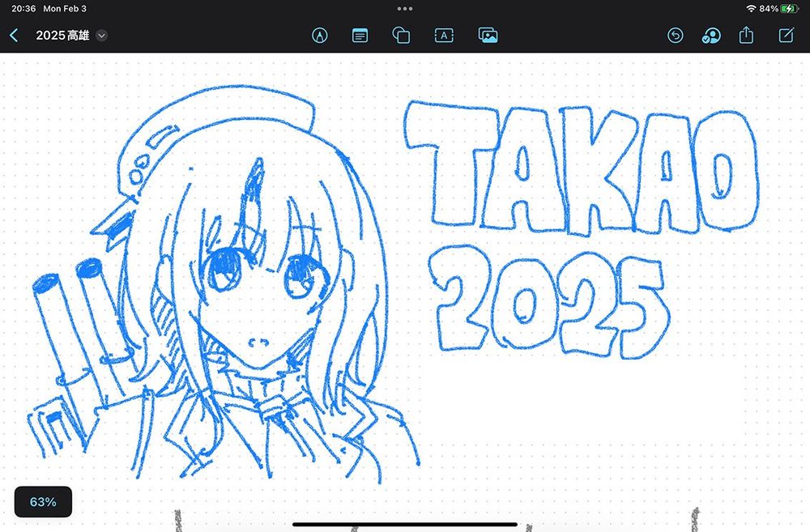Image resolution: width=810 pixels, height=532 pixels.
Task: Open the collaboration options
Action: [x=711, y=36]
